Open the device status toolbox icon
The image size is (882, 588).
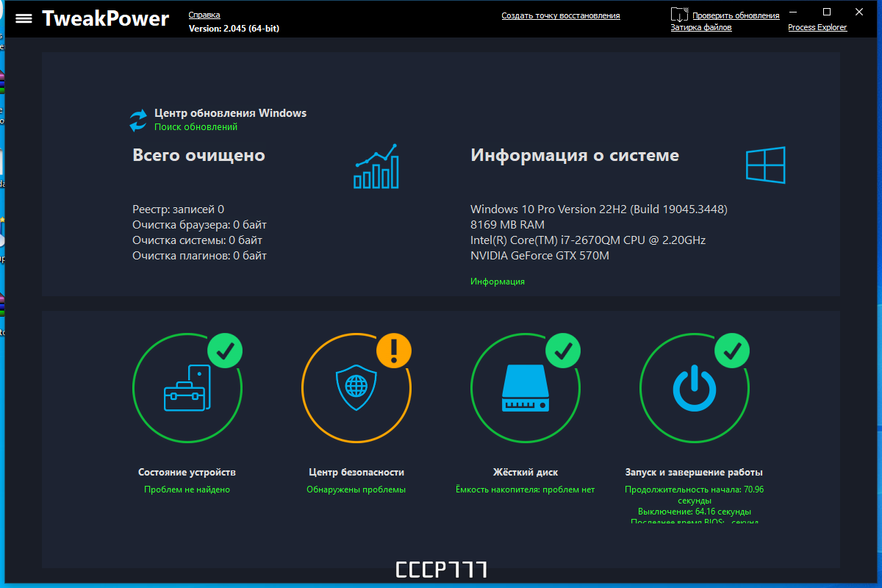click(x=187, y=388)
